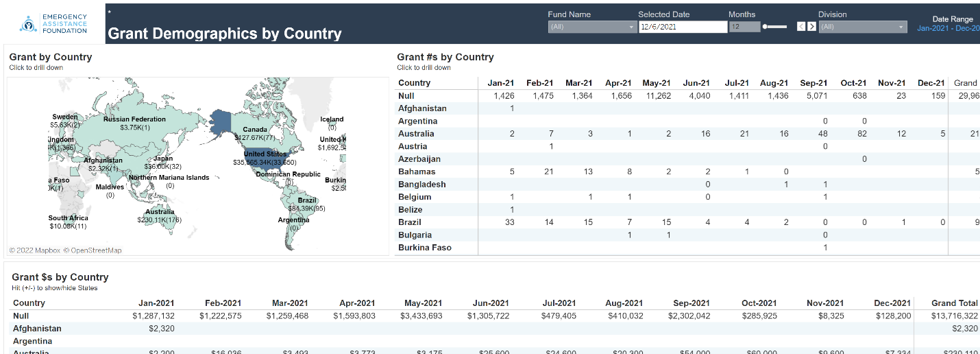Step Months slider back with left arrow
Viewport: 980px width, 354px height.
pos(800,27)
